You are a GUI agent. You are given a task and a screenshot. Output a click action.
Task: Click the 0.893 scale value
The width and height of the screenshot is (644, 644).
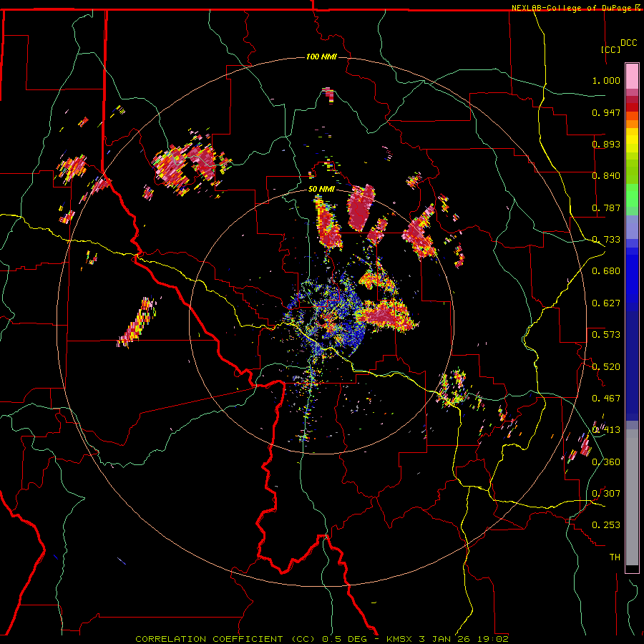(606, 144)
